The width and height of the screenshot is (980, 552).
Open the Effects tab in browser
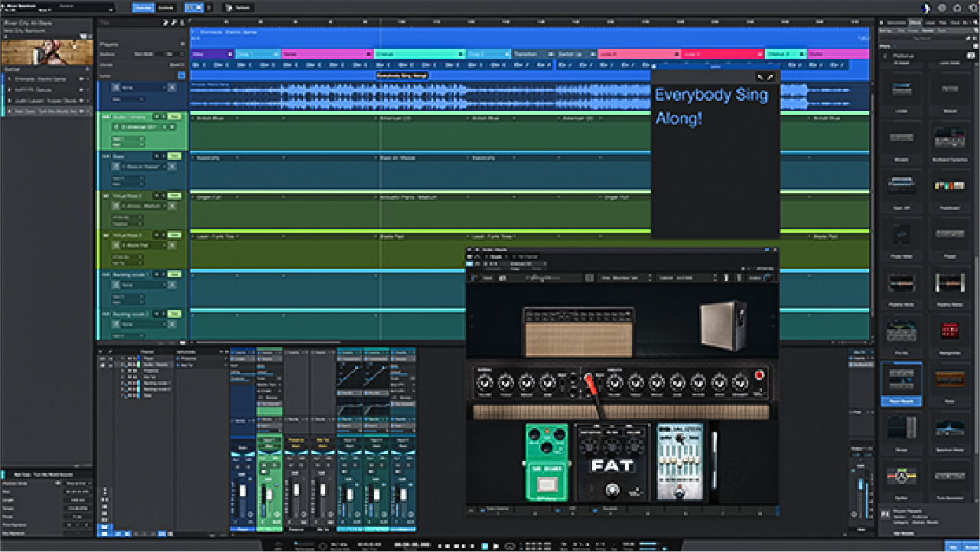pos(916,23)
